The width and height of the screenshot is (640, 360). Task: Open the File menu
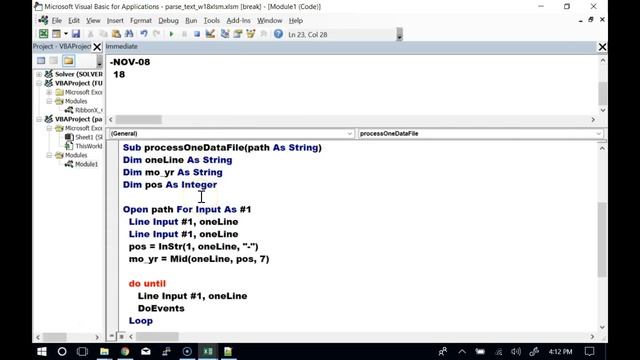pyautogui.click(x=57, y=20)
